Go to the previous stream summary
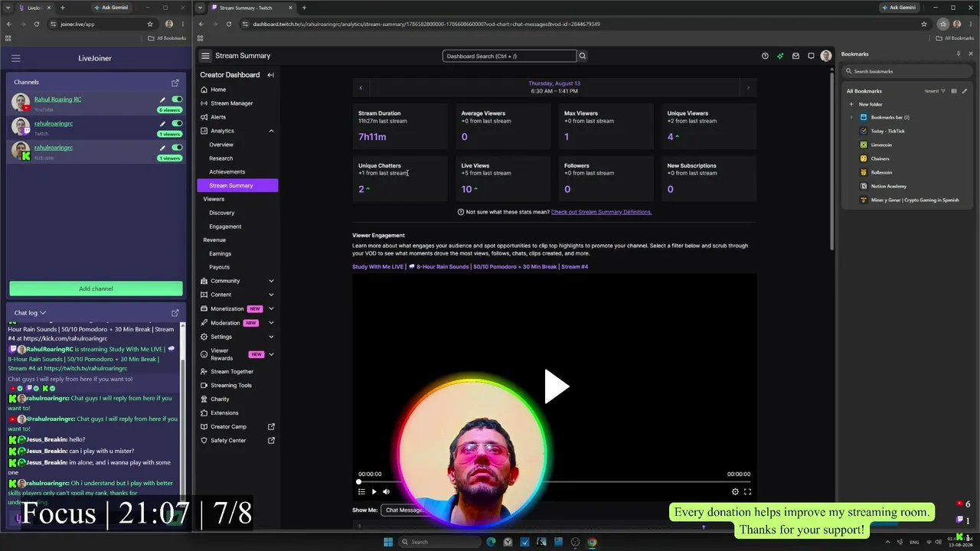Viewport: 980px width, 551px height. (361, 88)
